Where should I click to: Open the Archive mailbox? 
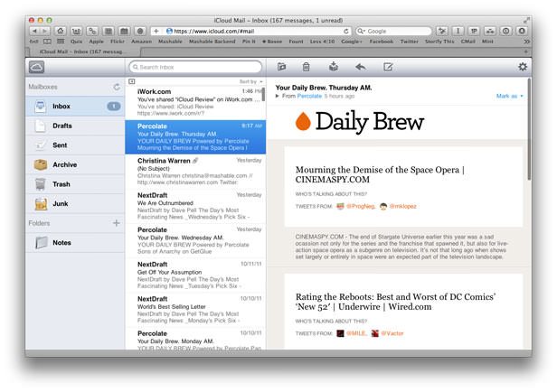coord(75,164)
